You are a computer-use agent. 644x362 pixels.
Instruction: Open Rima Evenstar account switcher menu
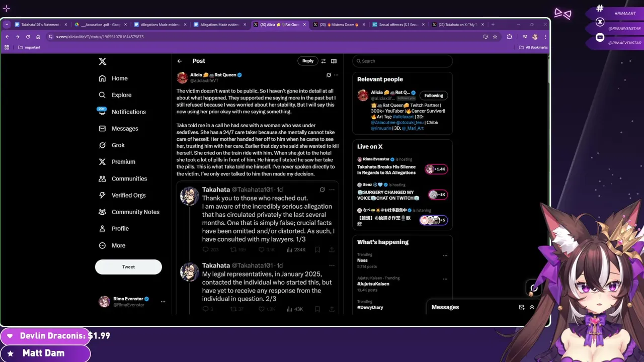[132, 302]
